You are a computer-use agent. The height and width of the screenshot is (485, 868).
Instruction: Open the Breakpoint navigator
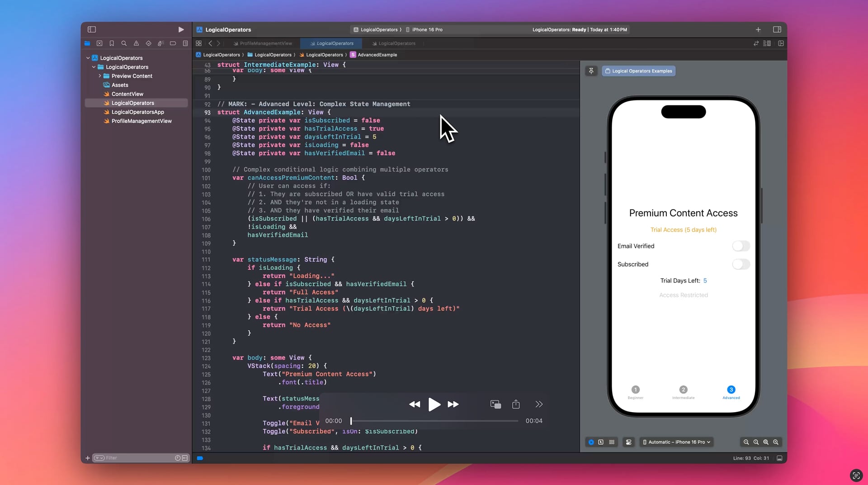point(173,43)
